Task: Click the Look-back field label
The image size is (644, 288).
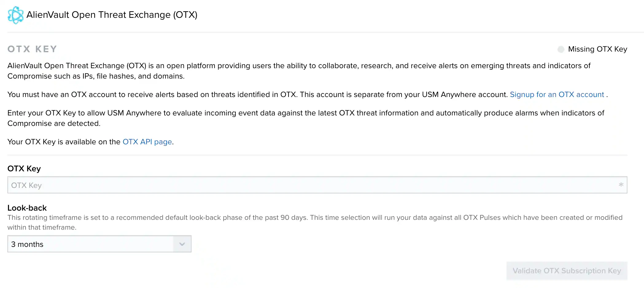Action: coord(27,208)
